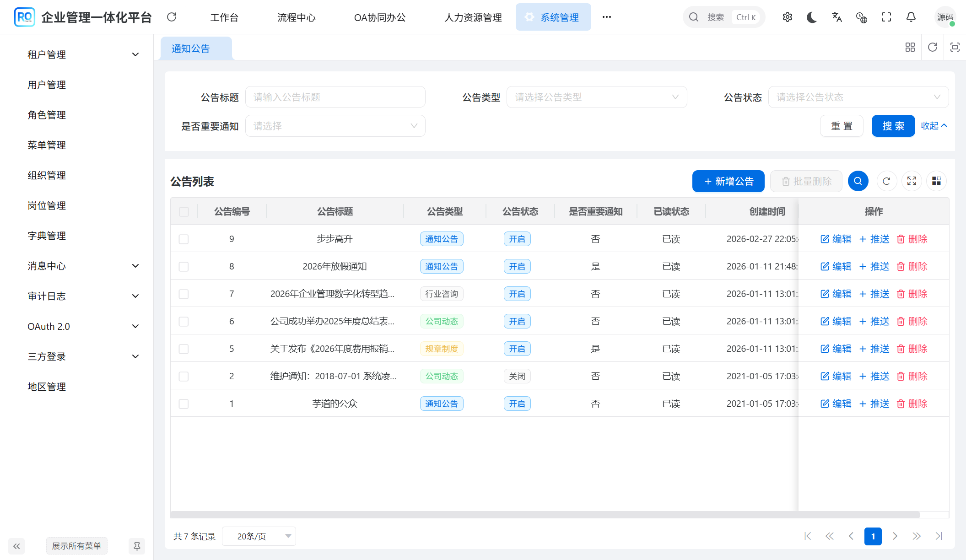Click the column settings icon in the list toolbar
Image resolution: width=966 pixels, height=560 pixels.
click(x=936, y=181)
